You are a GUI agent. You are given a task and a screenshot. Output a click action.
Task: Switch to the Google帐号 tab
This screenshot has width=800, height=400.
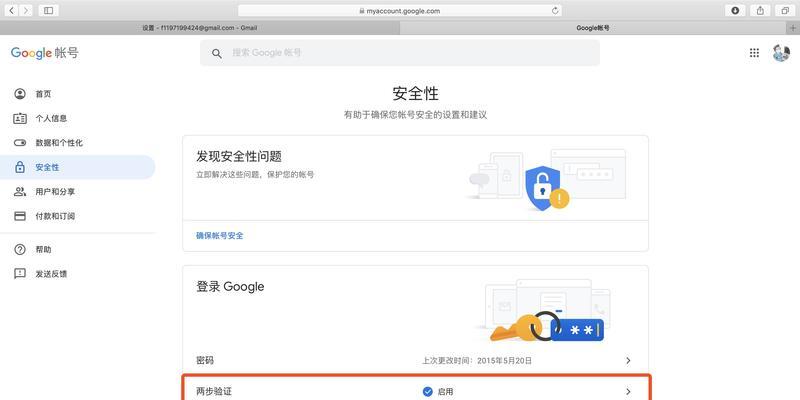(593, 28)
